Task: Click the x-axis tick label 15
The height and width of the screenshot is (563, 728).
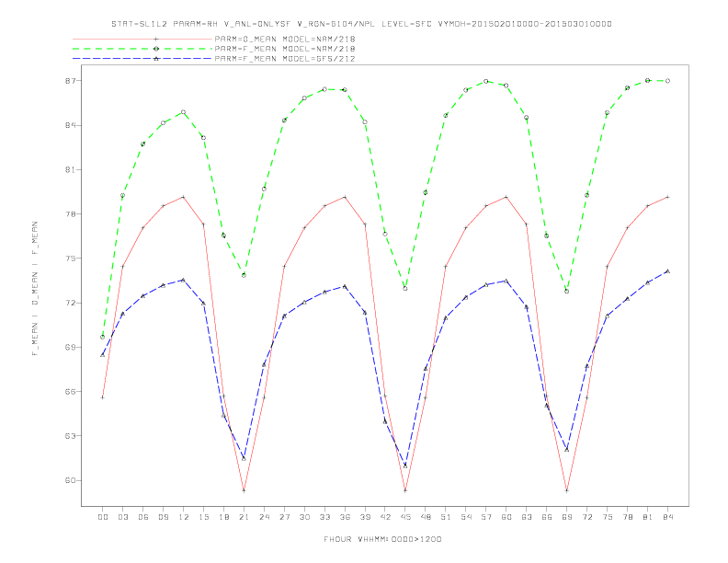Action: [203, 517]
